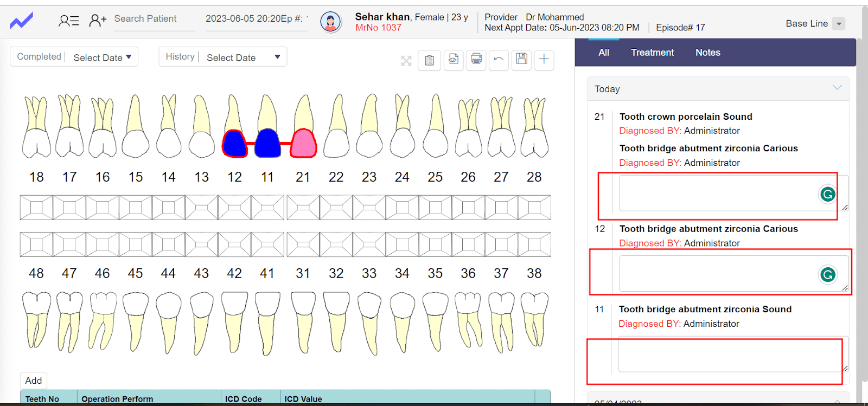
Task: Select upper tooth 14 on chart
Action: 169,126
